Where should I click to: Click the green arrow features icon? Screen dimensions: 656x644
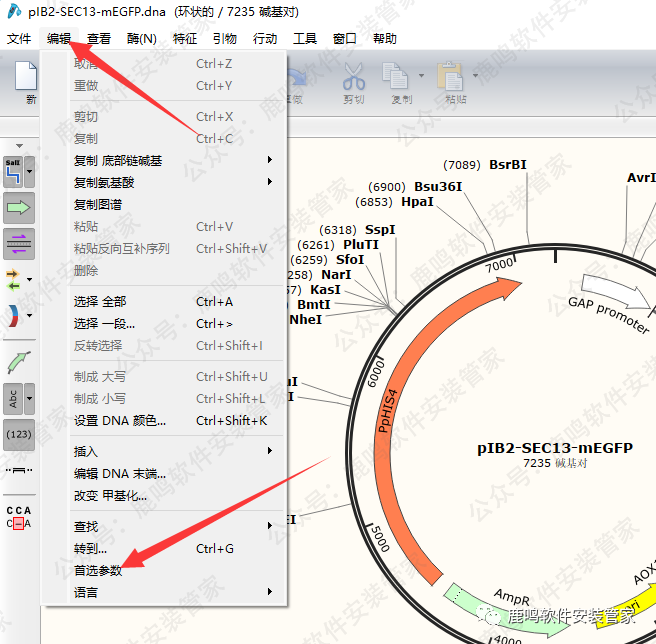pos(19,208)
